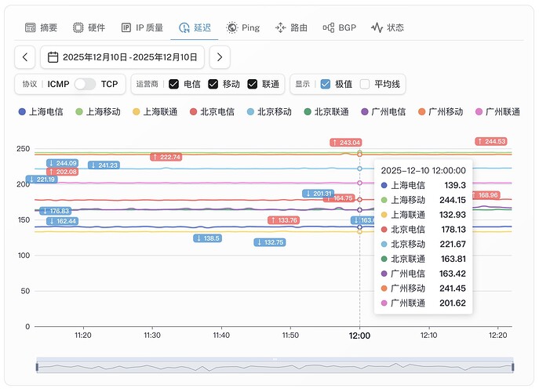The width and height of the screenshot is (539, 392).
Task: Toggle the 北京电信 legend series
Action: click(212, 111)
